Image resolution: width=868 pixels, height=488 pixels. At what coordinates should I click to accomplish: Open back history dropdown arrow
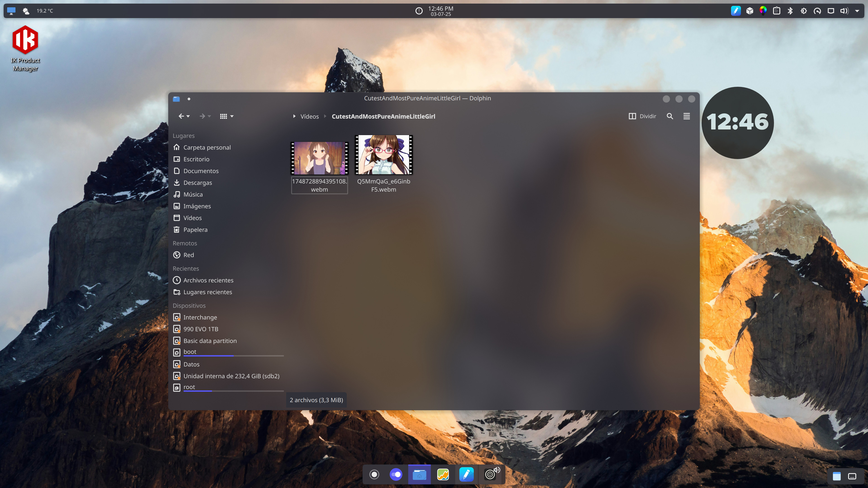click(x=188, y=117)
